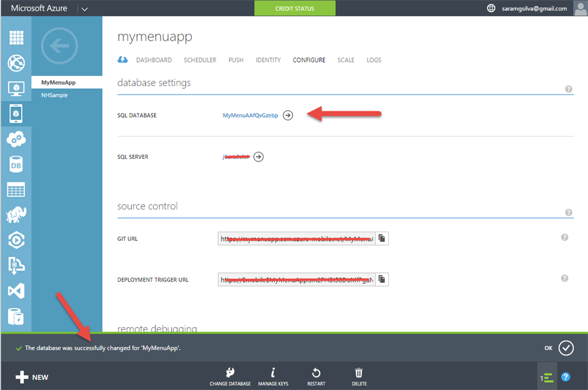588x390 pixels.
Task: Open notifications list icon in bottom bar
Action: coord(547,377)
